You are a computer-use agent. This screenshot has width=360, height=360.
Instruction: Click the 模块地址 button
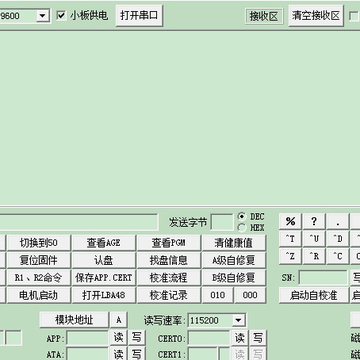[x=74, y=320]
